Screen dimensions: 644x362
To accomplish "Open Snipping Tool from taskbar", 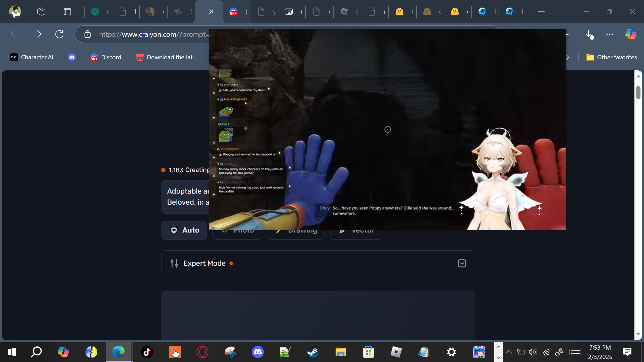I will (230, 352).
